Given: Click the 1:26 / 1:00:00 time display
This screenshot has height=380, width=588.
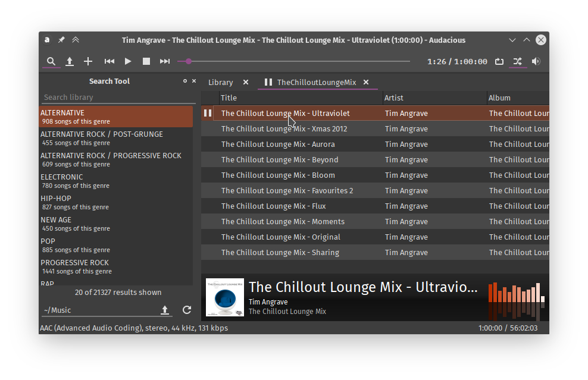Looking at the screenshot, I should [x=457, y=61].
